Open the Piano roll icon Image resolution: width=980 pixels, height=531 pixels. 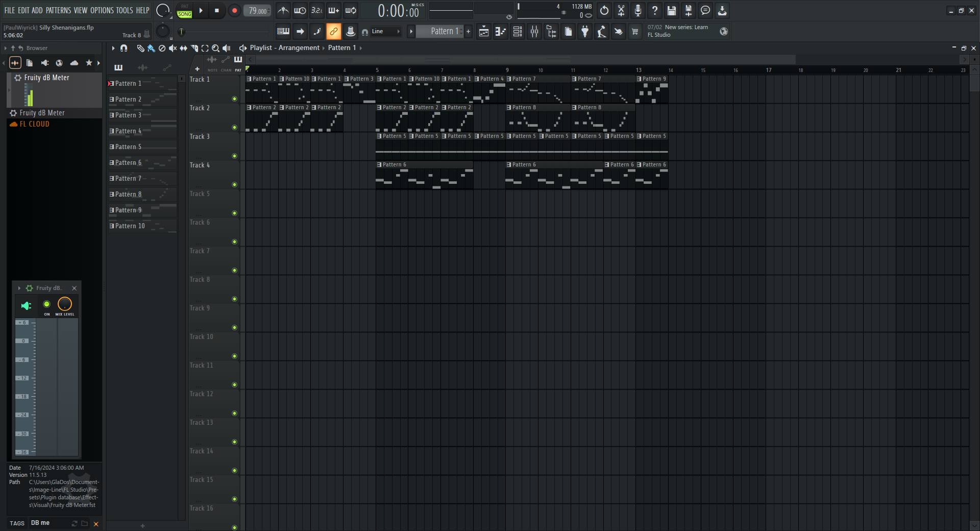501,32
